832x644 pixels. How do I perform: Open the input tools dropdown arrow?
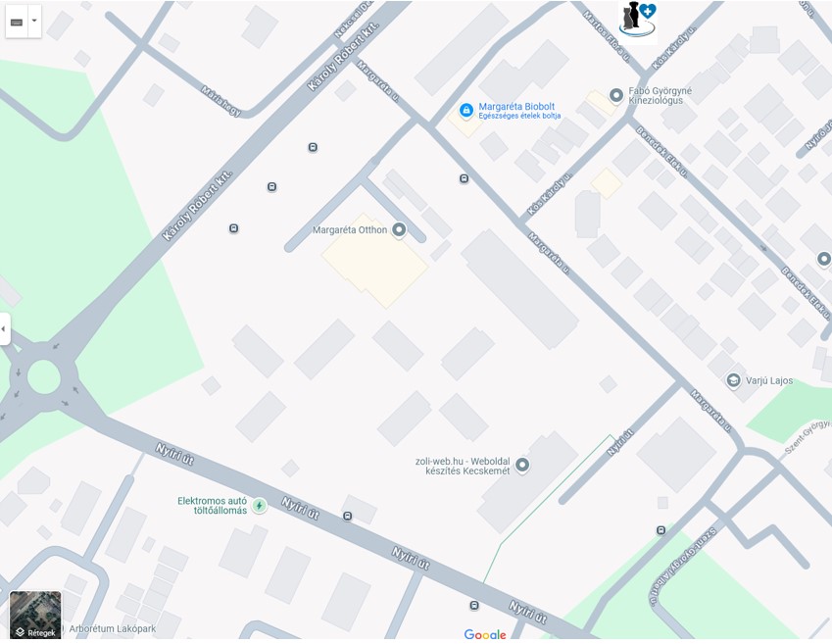[34, 22]
